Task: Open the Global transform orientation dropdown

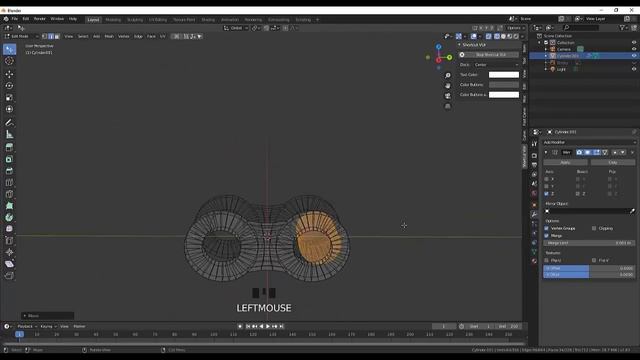Action: 236,28
